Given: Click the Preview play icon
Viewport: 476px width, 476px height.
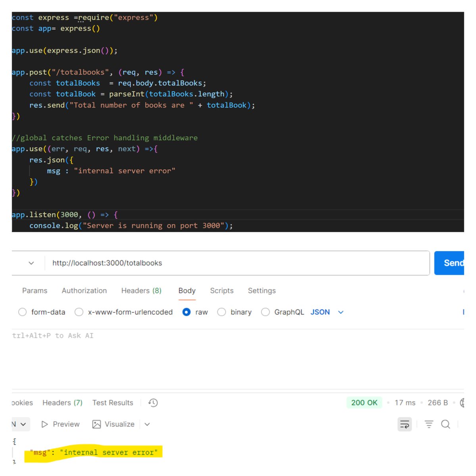Looking at the screenshot, I should [44, 424].
